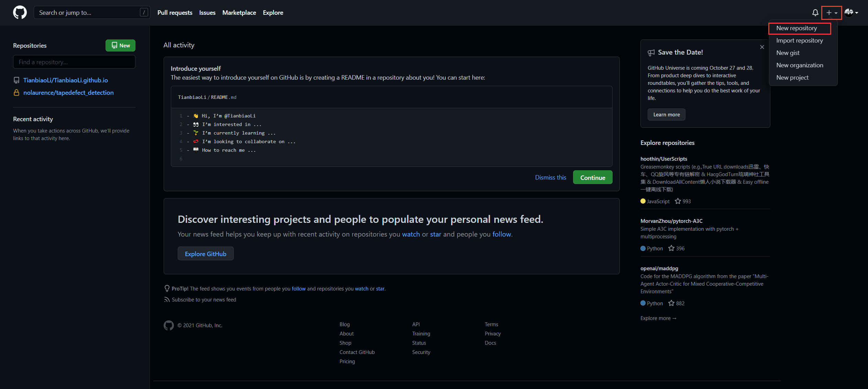
Task: Focus the Search or jump to field
Action: (x=92, y=12)
